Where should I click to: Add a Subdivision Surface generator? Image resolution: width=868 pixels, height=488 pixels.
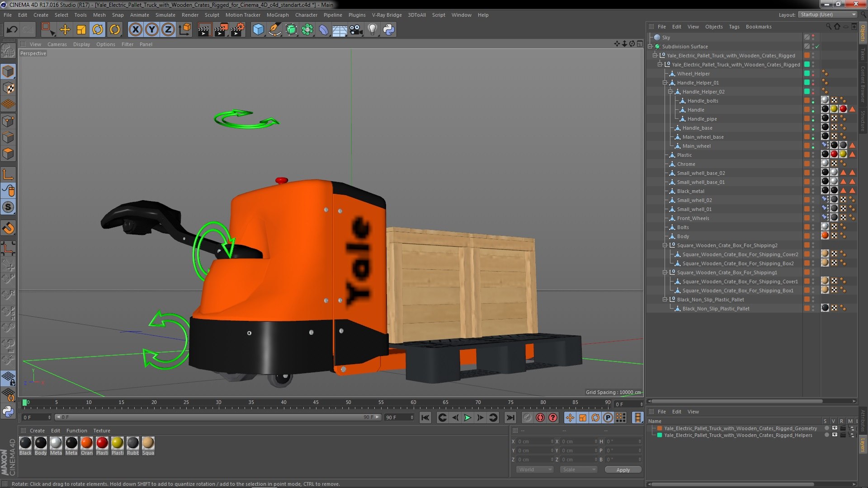click(x=291, y=30)
